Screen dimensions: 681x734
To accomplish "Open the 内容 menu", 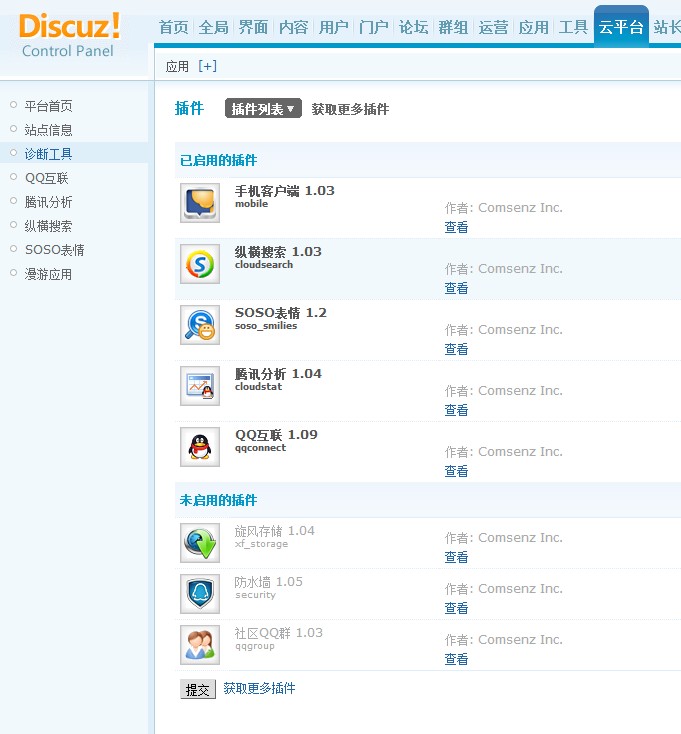I will (x=293, y=27).
